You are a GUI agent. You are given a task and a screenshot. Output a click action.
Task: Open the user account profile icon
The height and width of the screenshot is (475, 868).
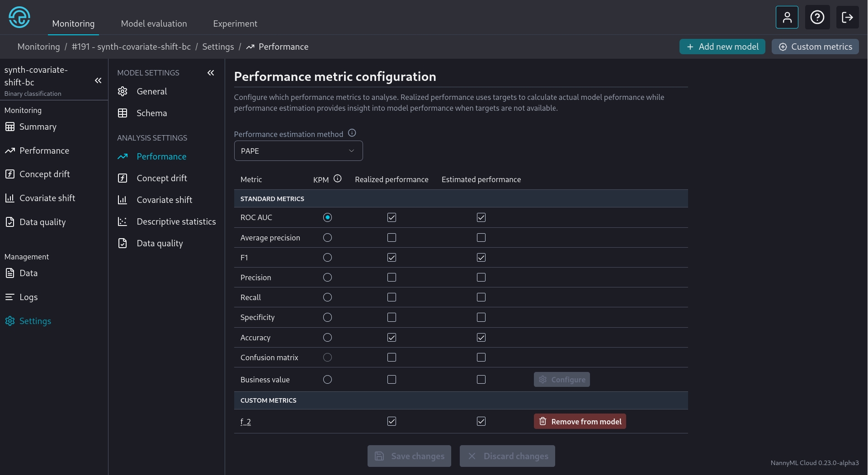787,18
